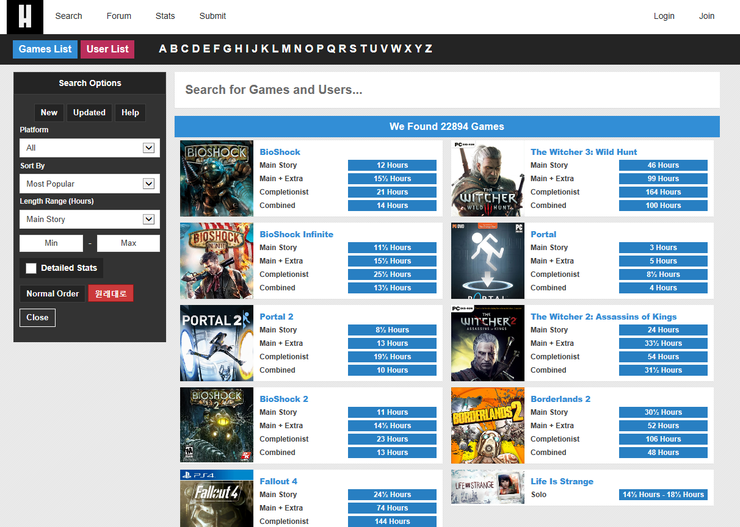Open Portal 2 cover thumbnail
This screenshot has width=740, height=527.
tap(217, 343)
